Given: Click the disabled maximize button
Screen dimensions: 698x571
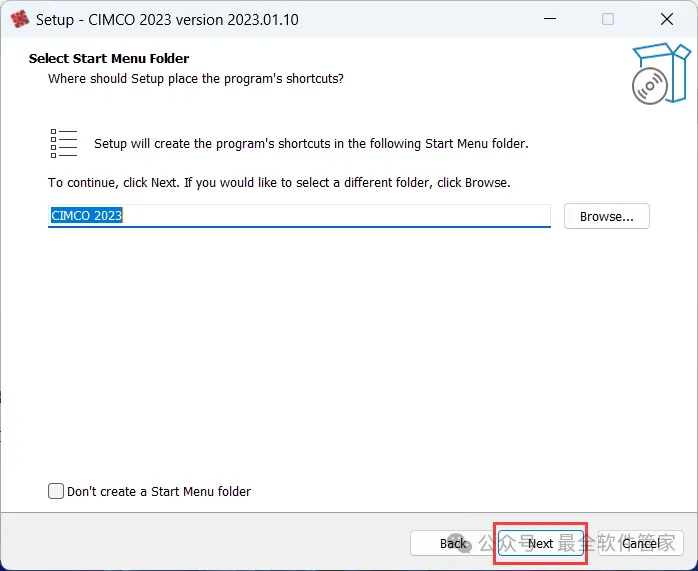Looking at the screenshot, I should pyautogui.click(x=608, y=19).
